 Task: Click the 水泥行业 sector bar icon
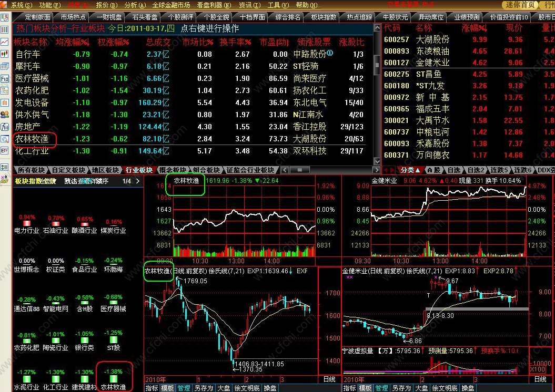click(x=26, y=379)
